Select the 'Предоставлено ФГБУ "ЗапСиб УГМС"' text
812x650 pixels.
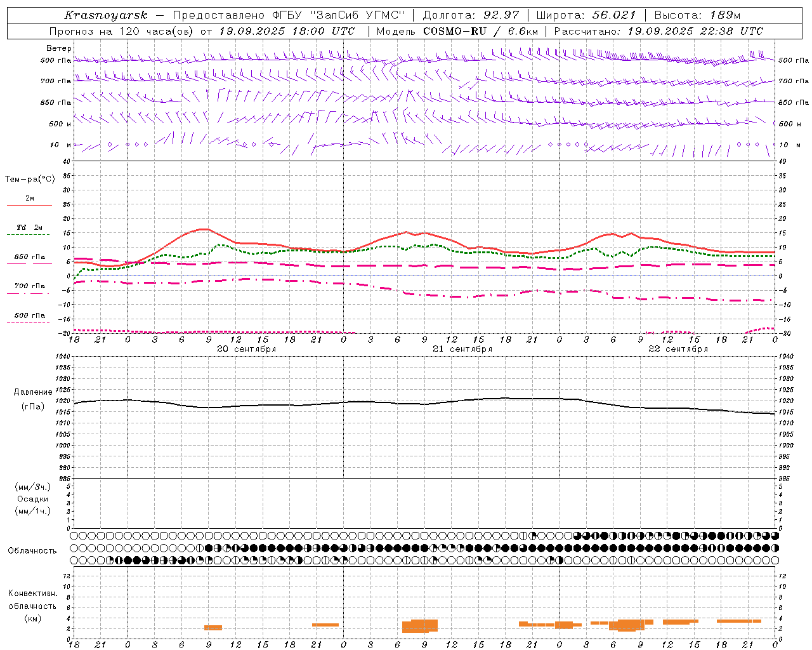point(289,15)
